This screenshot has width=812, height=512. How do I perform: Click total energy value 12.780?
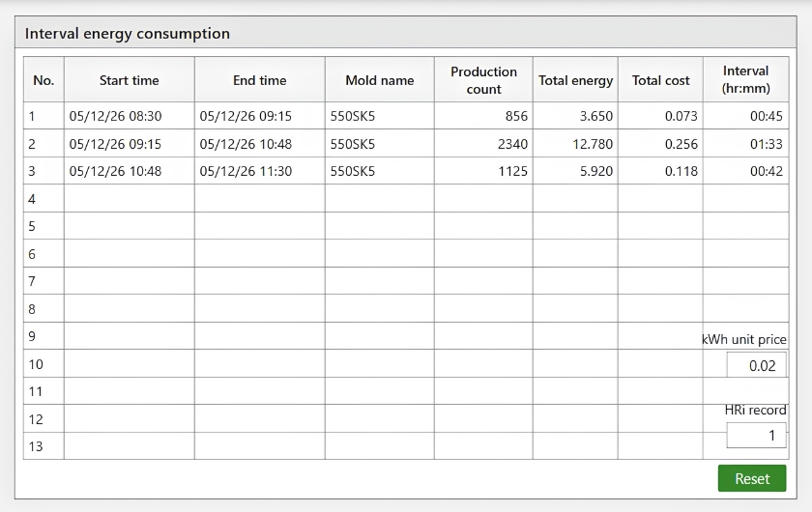pos(593,144)
